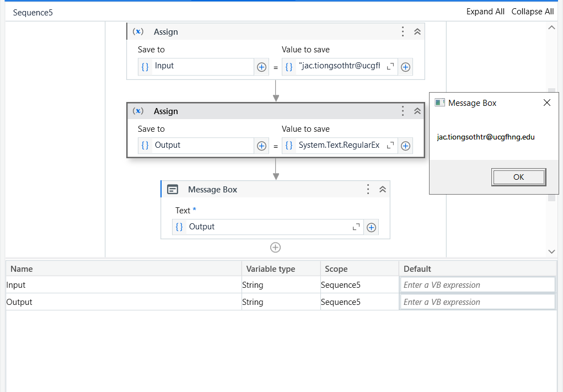The height and width of the screenshot is (392, 563).
Task: Click the jac.tiongsothtr value field
Action: pyautogui.click(x=340, y=67)
